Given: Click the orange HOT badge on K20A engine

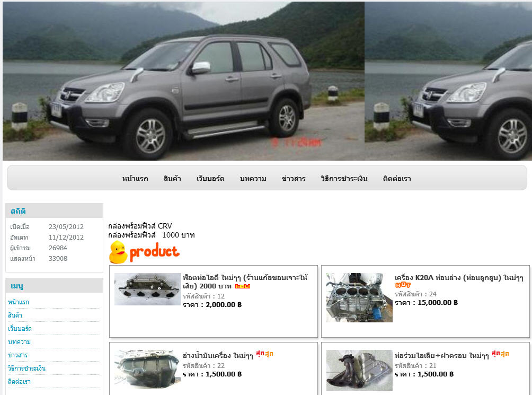Looking at the screenshot, I should click(x=403, y=285).
